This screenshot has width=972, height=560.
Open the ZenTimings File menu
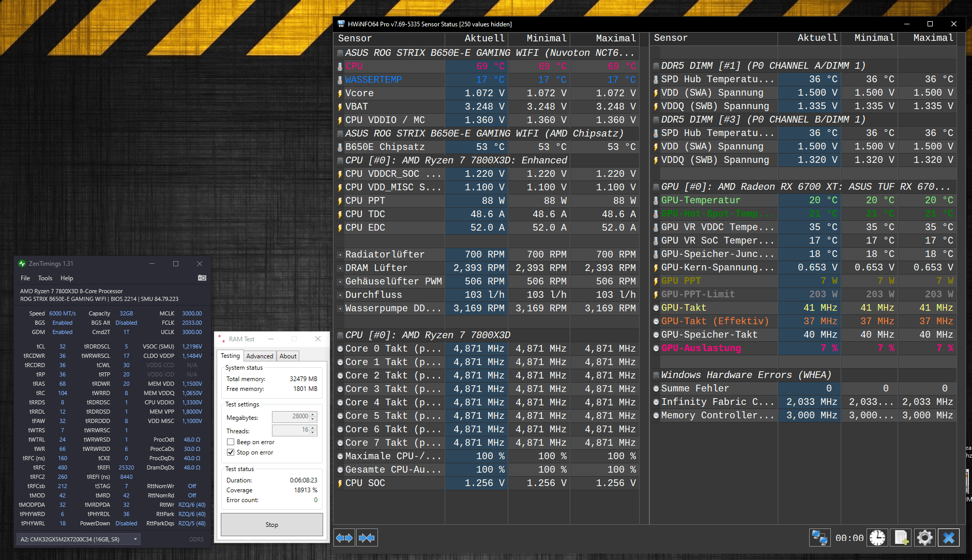pyautogui.click(x=25, y=278)
